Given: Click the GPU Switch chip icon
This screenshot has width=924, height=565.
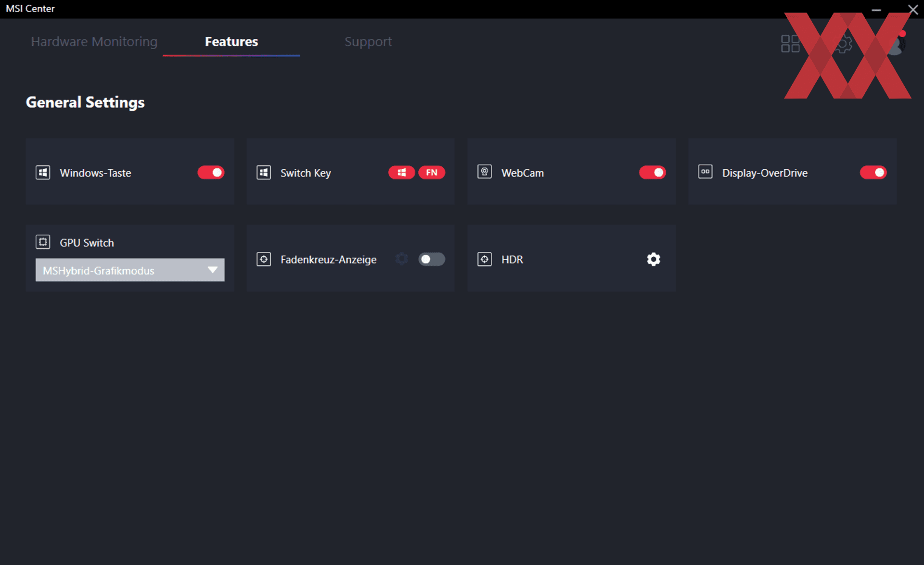Looking at the screenshot, I should tap(43, 242).
